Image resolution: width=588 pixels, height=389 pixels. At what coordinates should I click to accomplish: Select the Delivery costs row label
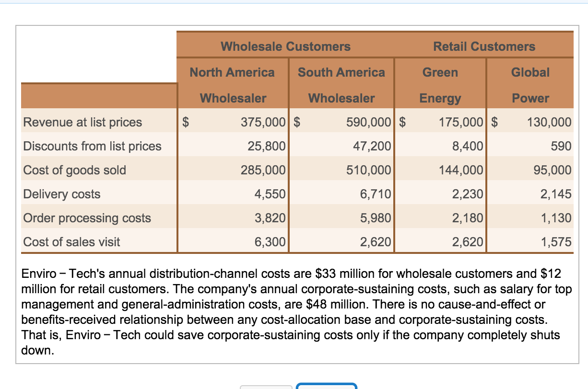[61, 194]
